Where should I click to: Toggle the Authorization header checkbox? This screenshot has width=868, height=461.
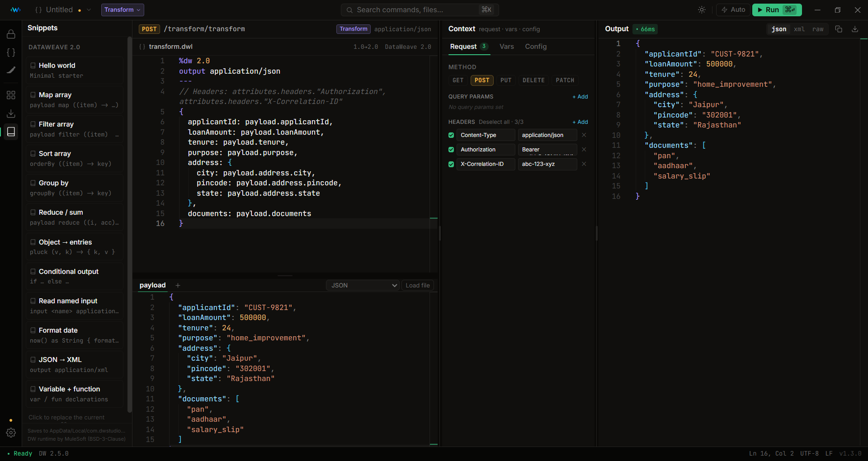(451, 150)
